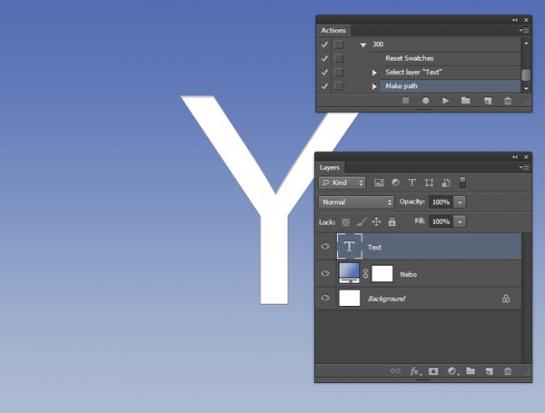Switch to the Layers tab
Image resolution: width=545 pixels, height=413 pixels.
(x=330, y=168)
